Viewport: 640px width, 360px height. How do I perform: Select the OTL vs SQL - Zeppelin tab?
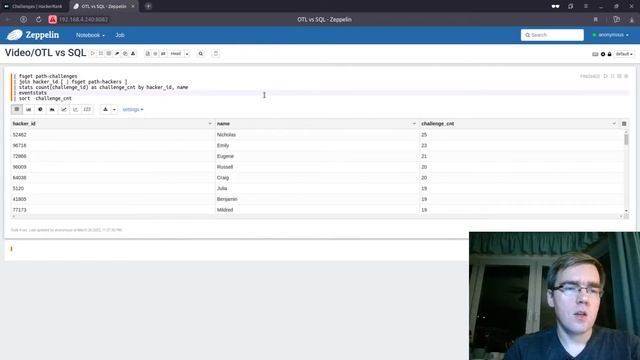pyautogui.click(x=104, y=6)
